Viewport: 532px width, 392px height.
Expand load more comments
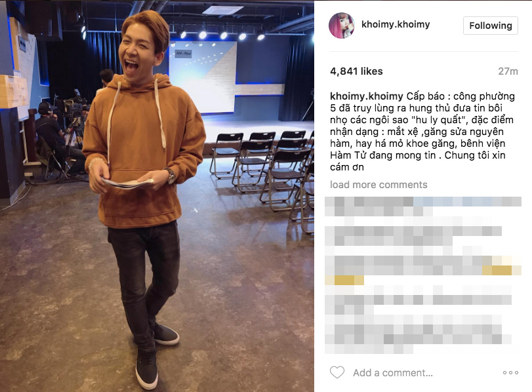click(x=379, y=185)
